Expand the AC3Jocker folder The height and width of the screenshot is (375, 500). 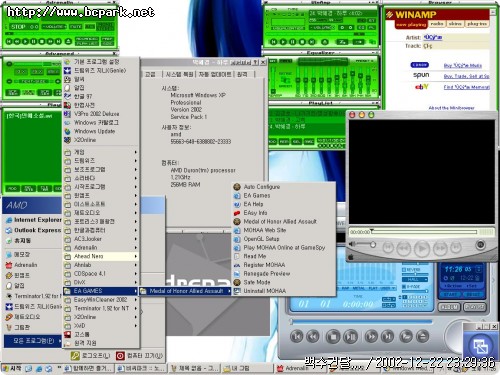click(101, 239)
